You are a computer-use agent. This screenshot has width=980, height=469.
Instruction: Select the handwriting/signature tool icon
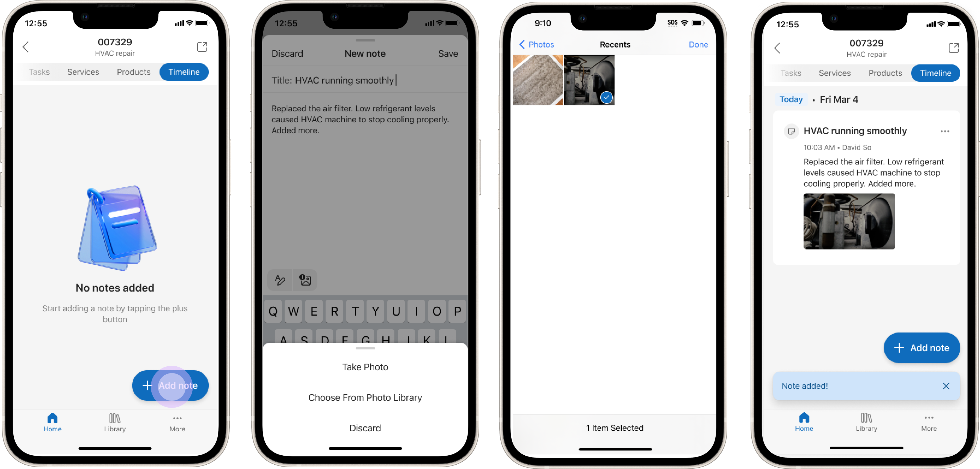click(281, 280)
